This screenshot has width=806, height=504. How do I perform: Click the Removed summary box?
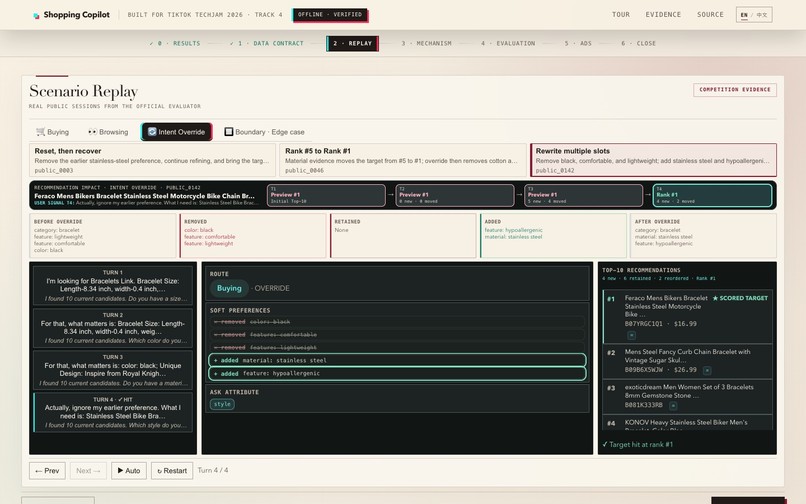coord(253,236)
